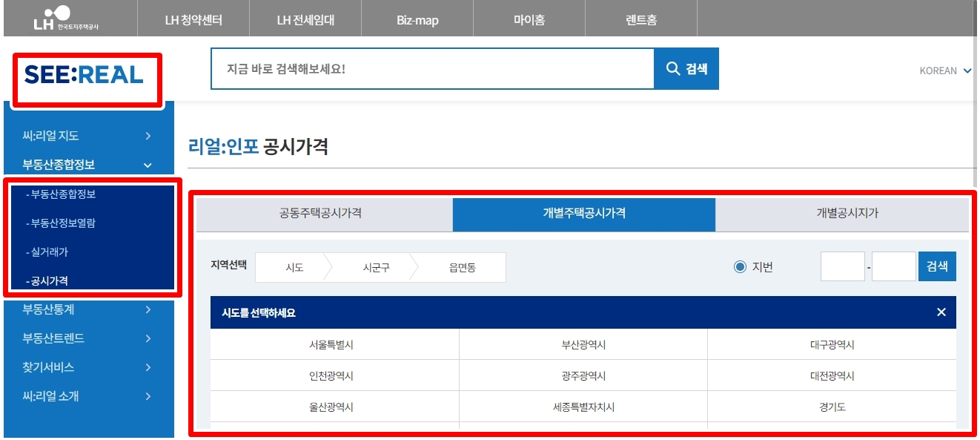
Task: Open 실거래가 submenu item
Action: pyautogui.click(x=47, y=252)
